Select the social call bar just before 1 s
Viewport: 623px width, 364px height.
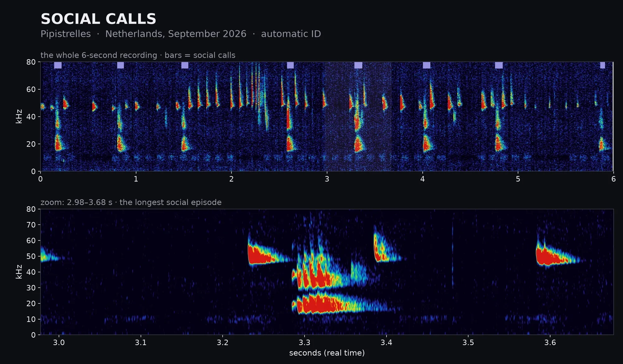point(121,65)
